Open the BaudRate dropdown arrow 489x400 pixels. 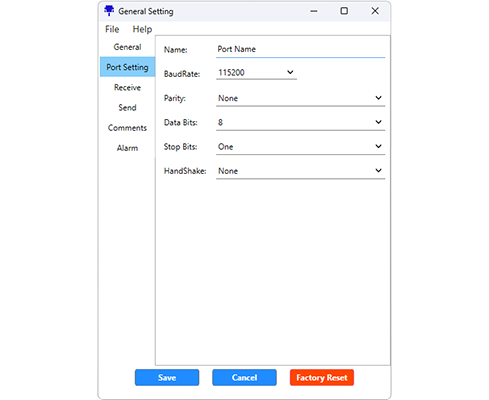tap(290, 72)
